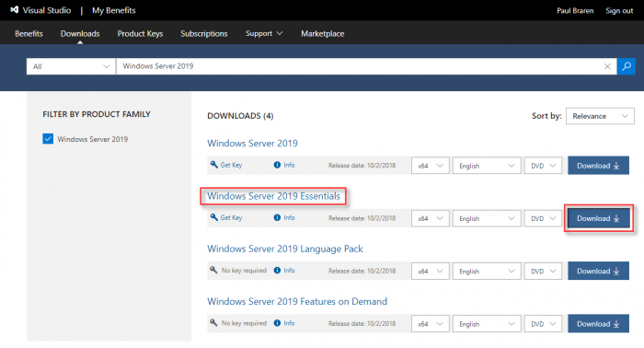Open DVD format dropdown for Windows Server 2019
This screenshot has height=348, width=644.
tap(543, 166)
